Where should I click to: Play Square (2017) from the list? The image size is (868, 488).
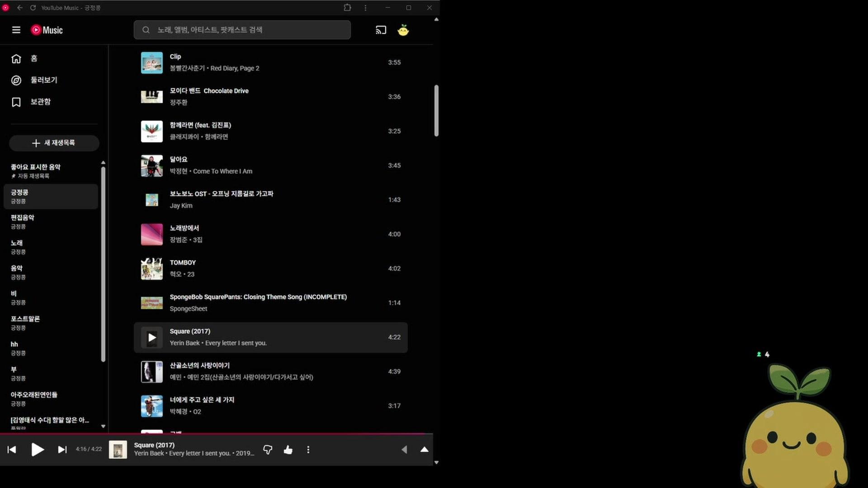pos(152,338)
